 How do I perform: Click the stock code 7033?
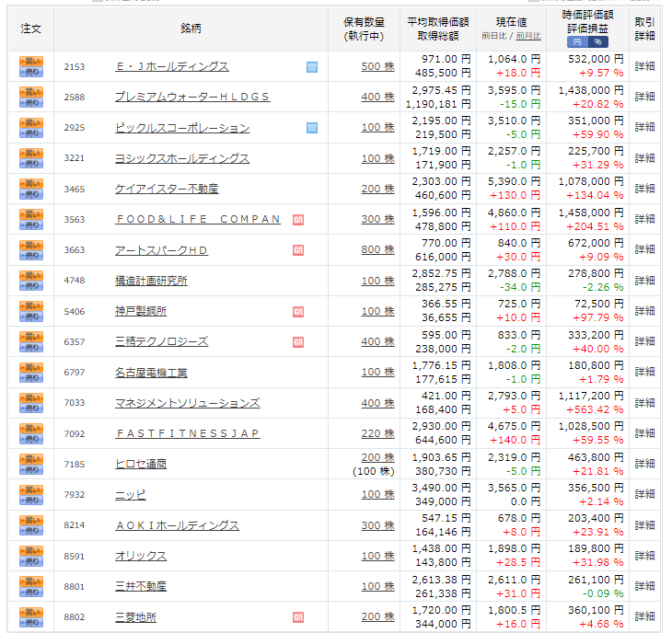pos(75,403)
